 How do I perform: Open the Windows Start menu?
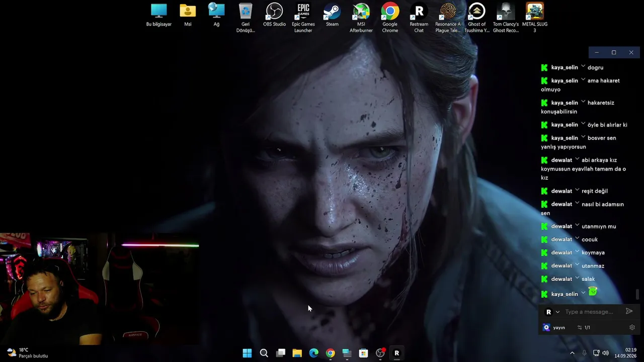coord(247,353)
